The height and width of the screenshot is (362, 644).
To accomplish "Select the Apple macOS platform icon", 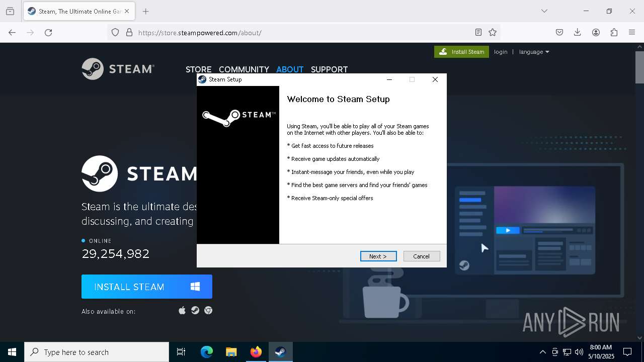I will (x=182, y=311).
